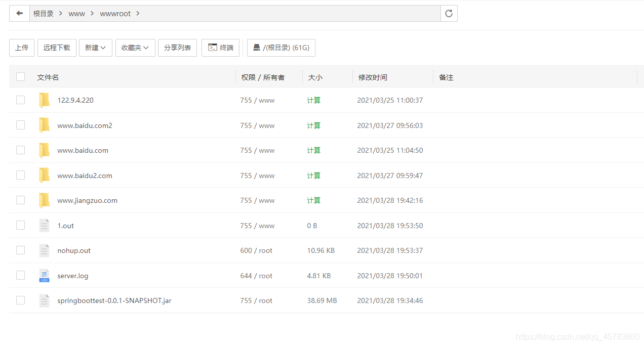
Task: Click the springboottest jar file icon
Action: (44, 300)
